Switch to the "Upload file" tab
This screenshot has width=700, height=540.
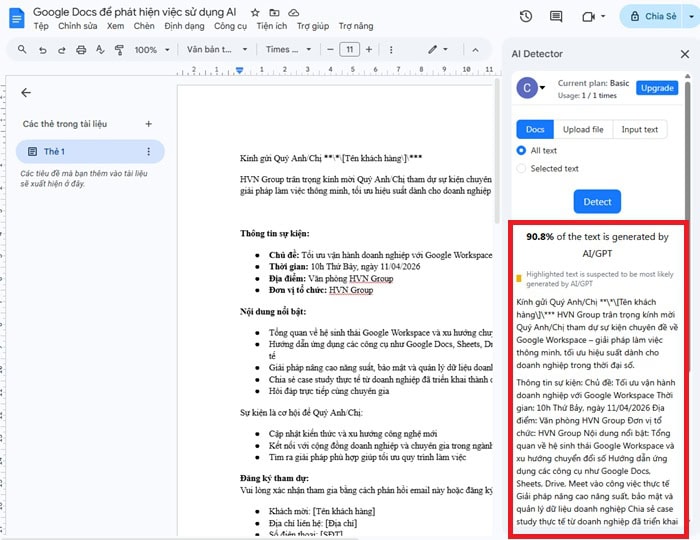[582, 129]
